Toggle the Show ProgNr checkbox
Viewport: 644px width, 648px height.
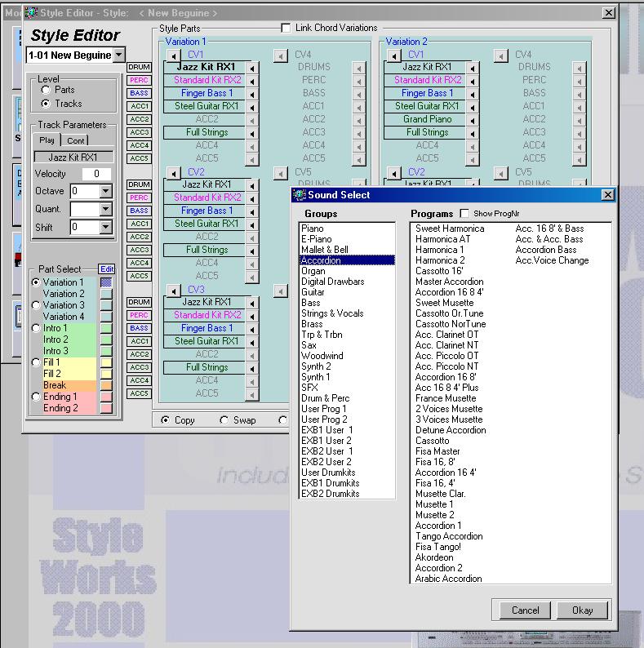coord(464,214)
